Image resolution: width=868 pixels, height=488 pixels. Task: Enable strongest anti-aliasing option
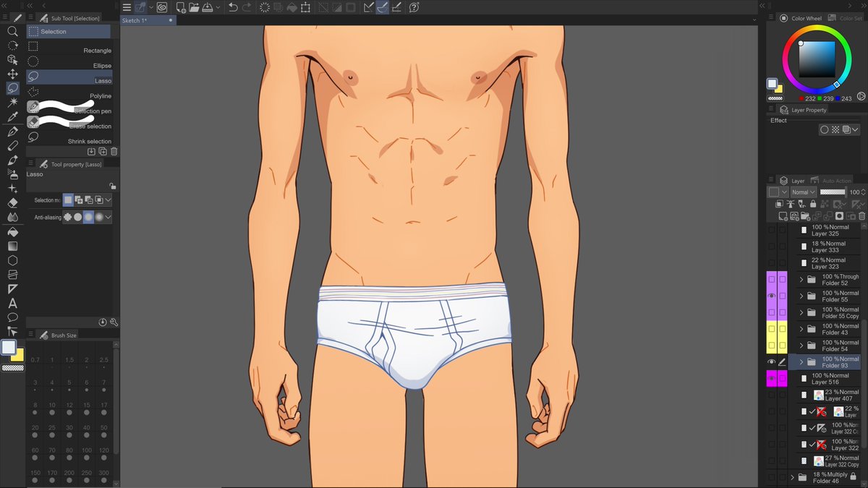pyautogui.click(x=99, y=217)
